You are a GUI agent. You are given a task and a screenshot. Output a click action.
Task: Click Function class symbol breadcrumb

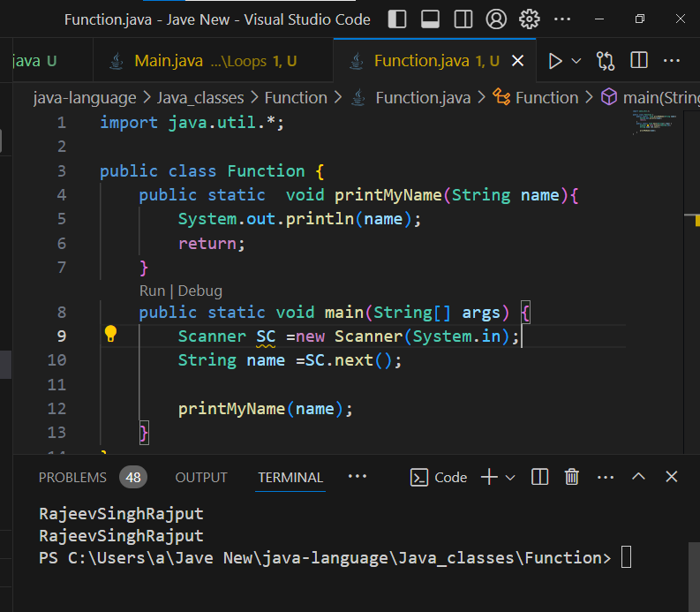pos(546,98)
